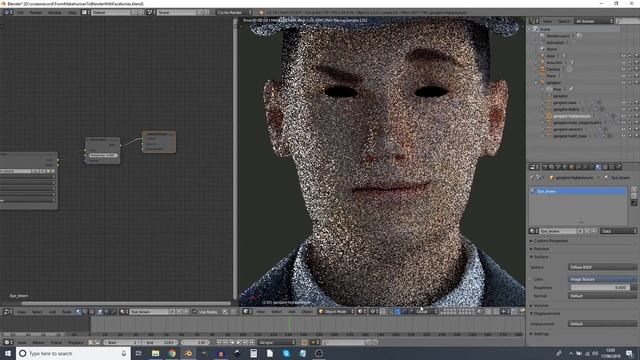Open the 3D viewport Object menu
Screen dimensions: 640x360
click(x=307, y=311)
